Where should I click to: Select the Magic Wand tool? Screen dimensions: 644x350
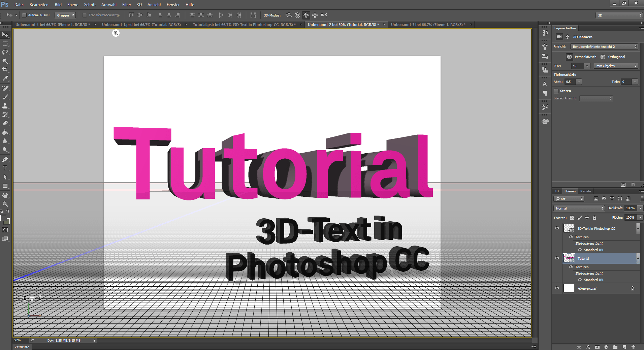tap(5, 61)
